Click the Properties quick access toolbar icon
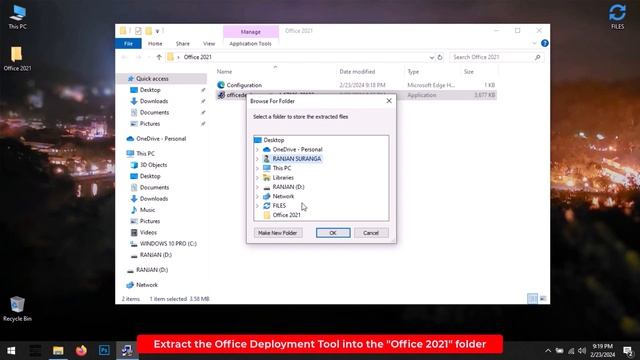 click(x=138, y=31)
